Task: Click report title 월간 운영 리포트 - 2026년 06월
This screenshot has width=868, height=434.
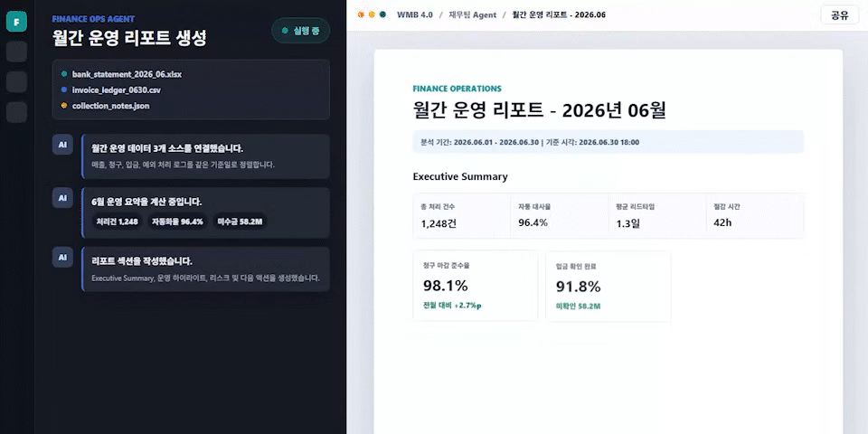Action: click(x=539, y=110)
